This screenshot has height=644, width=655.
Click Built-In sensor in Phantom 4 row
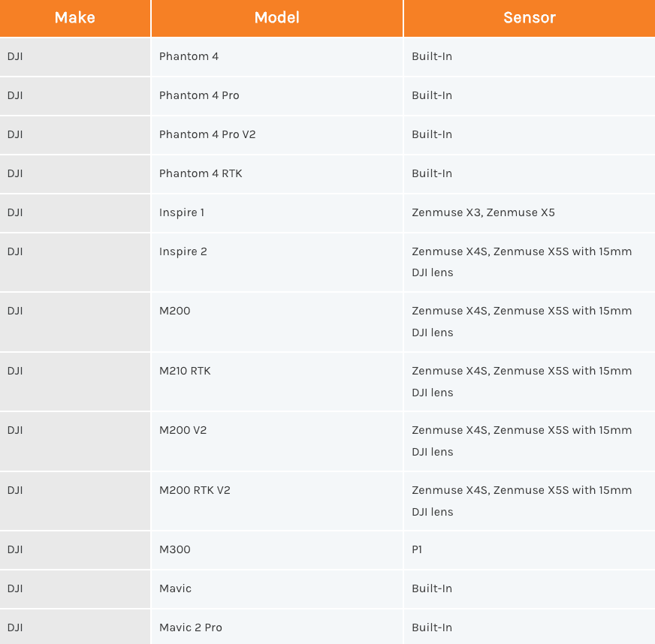click(530, 57)
